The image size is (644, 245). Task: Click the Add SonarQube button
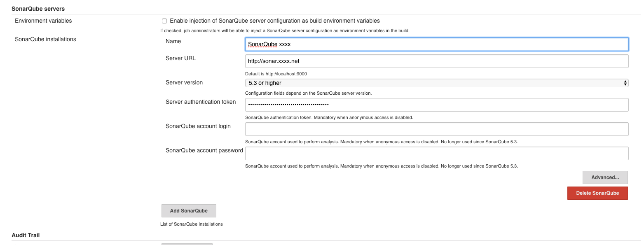tap(189, 210)
